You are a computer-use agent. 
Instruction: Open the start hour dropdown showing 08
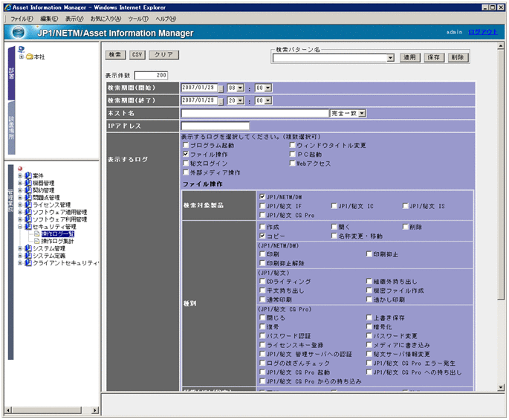tap(240, 88)
